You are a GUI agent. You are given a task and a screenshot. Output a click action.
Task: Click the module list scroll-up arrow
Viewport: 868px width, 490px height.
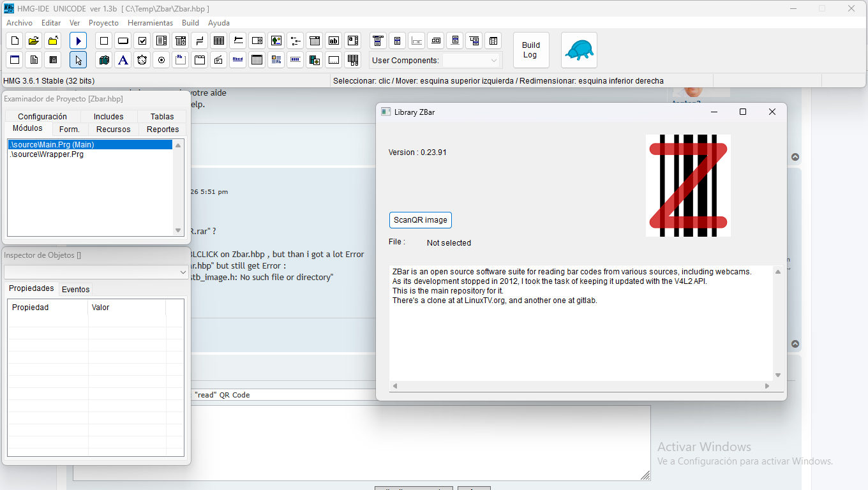pos(178,145)
